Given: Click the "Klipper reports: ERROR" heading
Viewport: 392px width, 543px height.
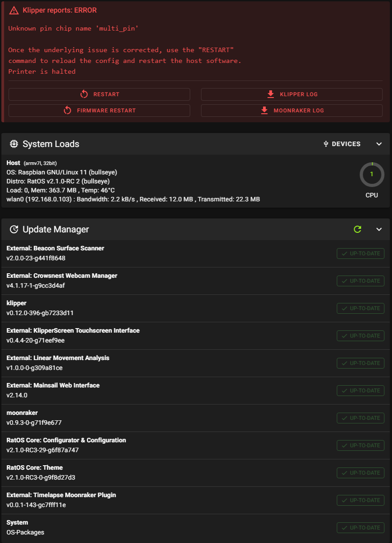Looking at the screenshot, I should click(59, 10).
